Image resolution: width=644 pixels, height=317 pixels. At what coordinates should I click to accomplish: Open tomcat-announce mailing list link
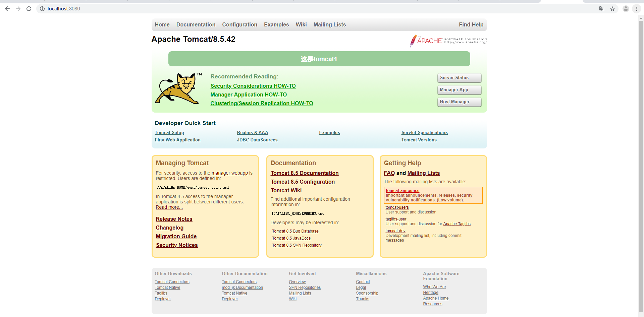point(402,191)
